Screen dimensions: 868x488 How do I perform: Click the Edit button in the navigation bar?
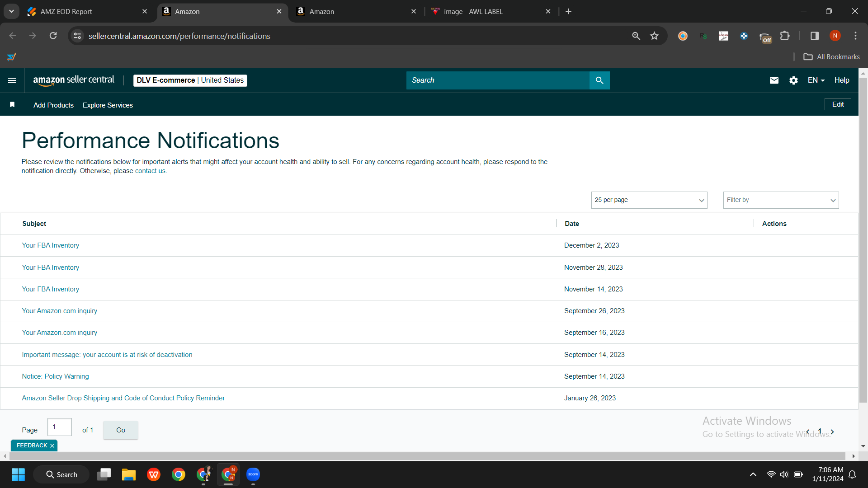(838, 104)
